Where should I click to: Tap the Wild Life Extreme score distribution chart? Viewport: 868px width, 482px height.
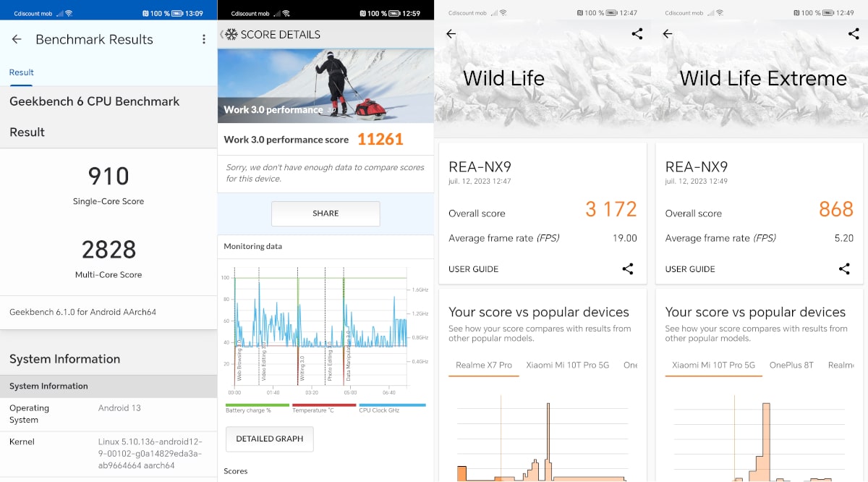759,438
